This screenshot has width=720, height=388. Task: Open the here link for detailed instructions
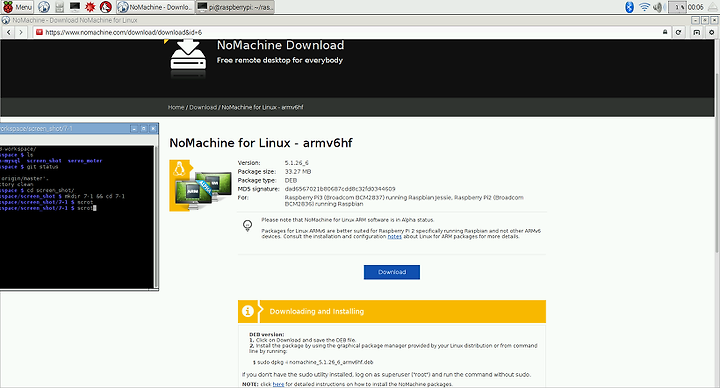click(x=278, y=384)
